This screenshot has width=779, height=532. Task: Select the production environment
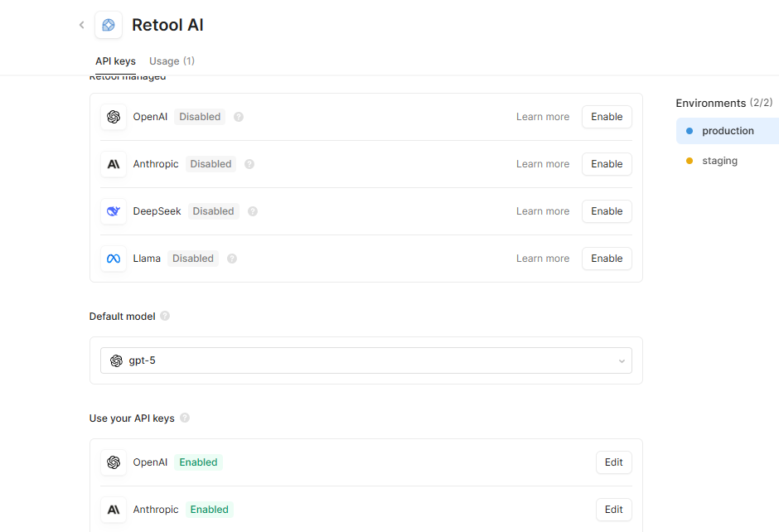coord(727,131)
